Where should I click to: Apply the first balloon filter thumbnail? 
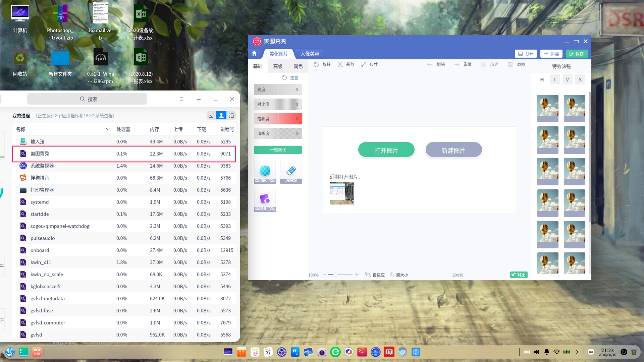(x=548, y=109)
